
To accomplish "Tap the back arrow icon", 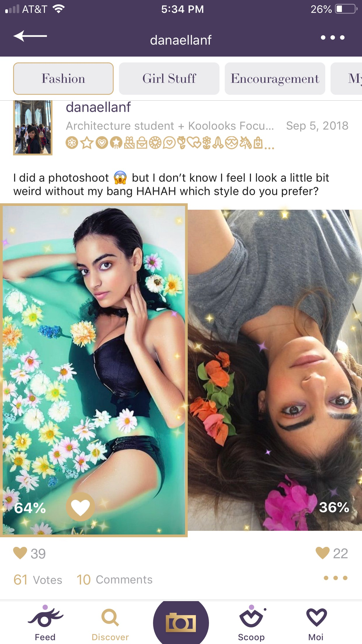I will [x=30, y=36].
